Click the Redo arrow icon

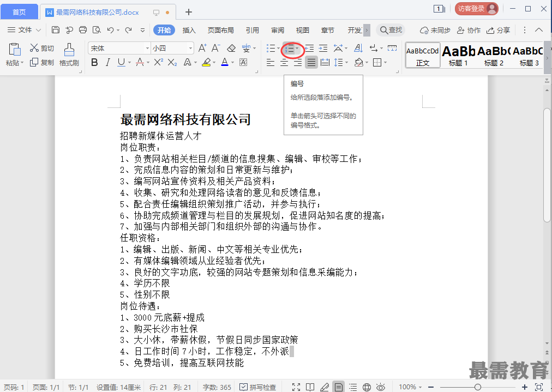[x=129, y=30]
